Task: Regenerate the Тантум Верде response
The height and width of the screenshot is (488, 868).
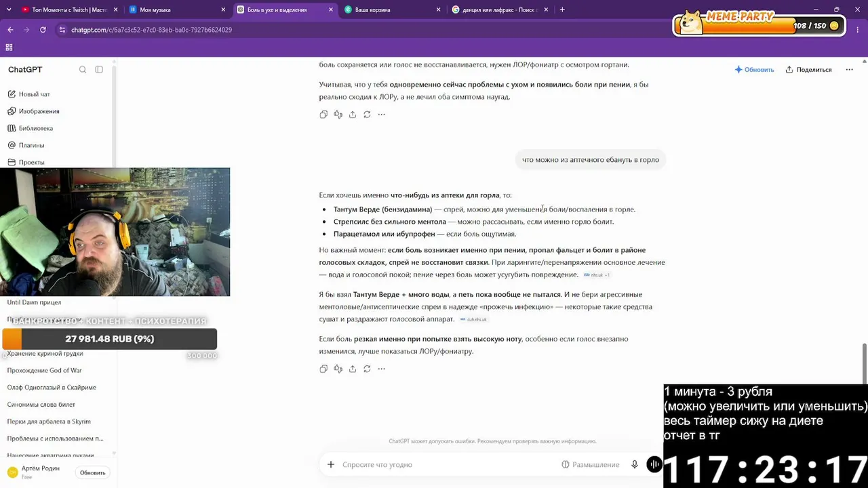Action: (x=367, y=369)
